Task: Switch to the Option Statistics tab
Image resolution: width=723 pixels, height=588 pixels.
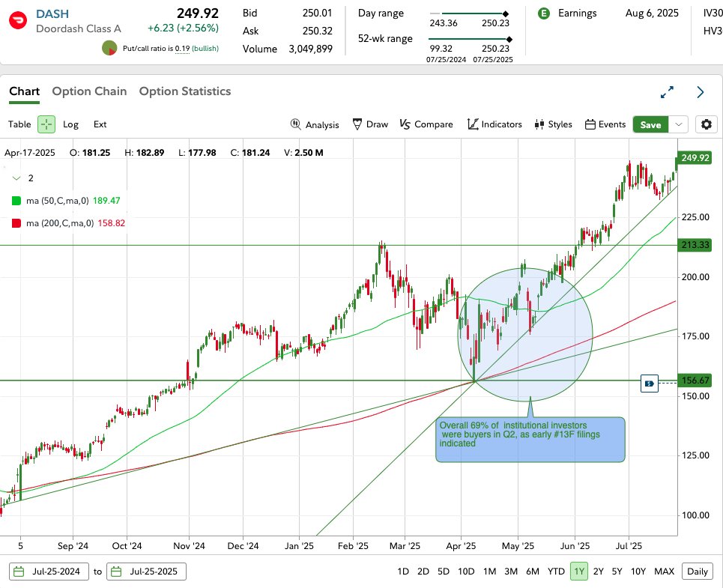Action: point(185,91)
